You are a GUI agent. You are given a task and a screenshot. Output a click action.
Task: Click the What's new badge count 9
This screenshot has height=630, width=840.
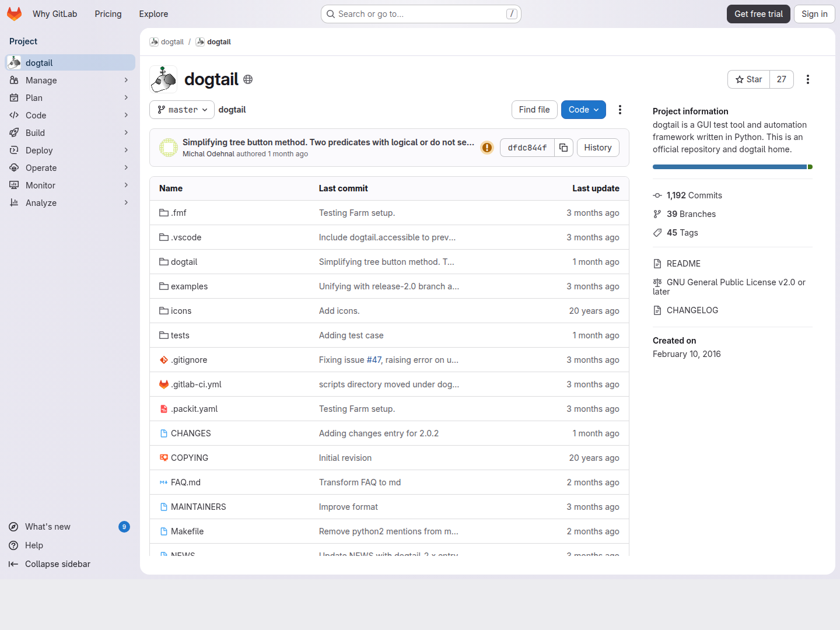click(x=124, y=527)
